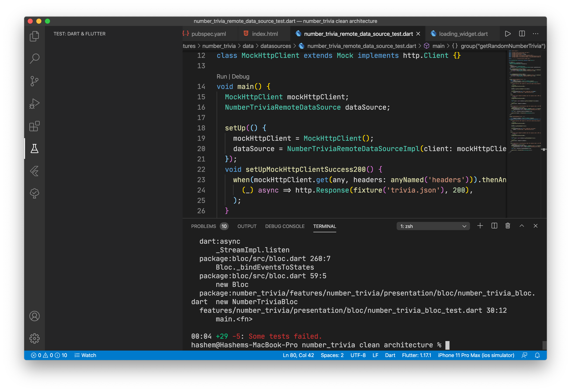This screenshot has height=392, width=571.
Task: Run the test file with the play button
Action: [x=508, y=34]
